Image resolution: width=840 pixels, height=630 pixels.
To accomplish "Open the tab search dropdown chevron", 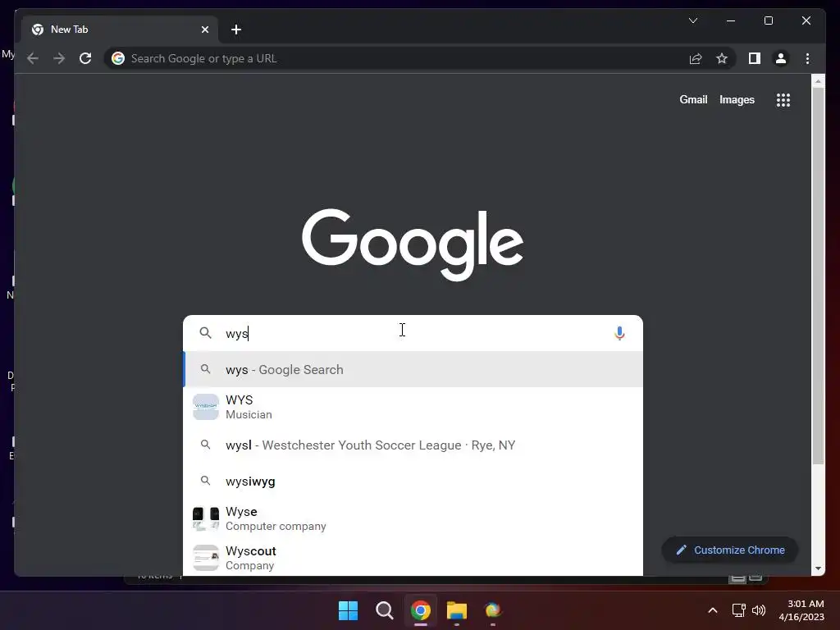I will click(x=692, y=21).
